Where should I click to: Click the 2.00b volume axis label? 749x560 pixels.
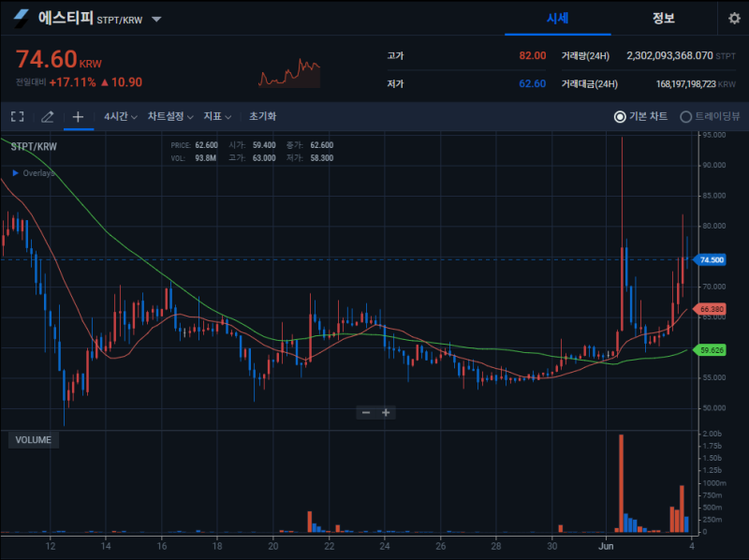(712, 434)
